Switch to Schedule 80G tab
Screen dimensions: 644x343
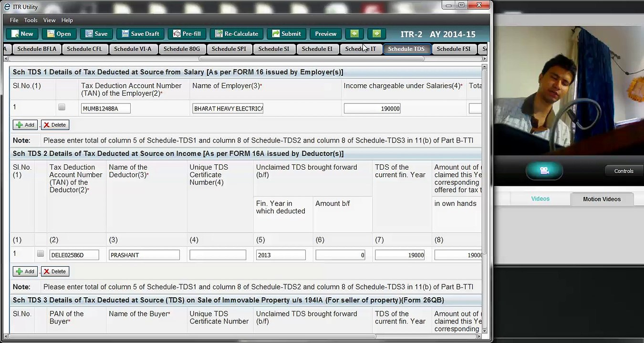181,49
